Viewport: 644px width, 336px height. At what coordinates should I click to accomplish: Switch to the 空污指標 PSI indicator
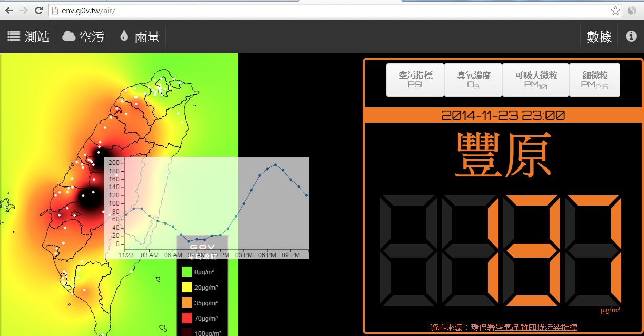[415, 80]
